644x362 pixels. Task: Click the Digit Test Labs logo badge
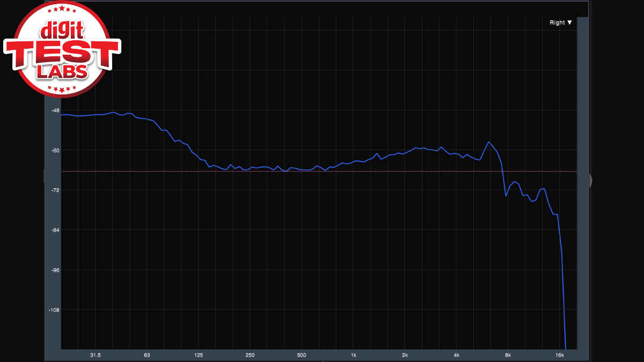(61, 50)
